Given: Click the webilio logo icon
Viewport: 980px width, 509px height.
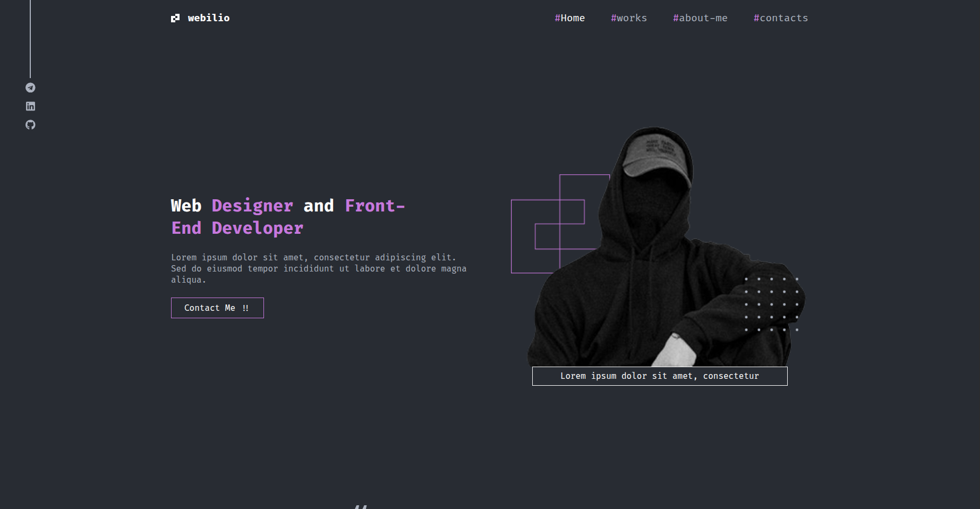Looking at the screenshot, I should tap(175, 18).
